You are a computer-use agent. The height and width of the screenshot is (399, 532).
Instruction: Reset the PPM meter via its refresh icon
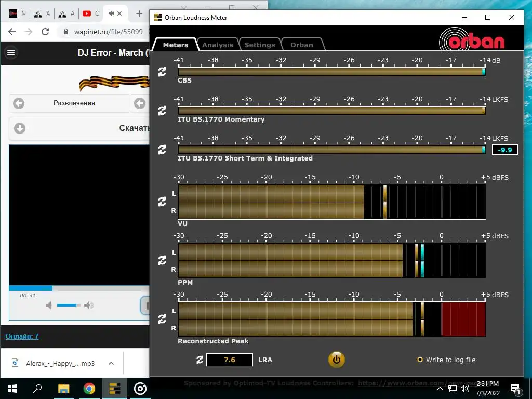coord(162,260)
